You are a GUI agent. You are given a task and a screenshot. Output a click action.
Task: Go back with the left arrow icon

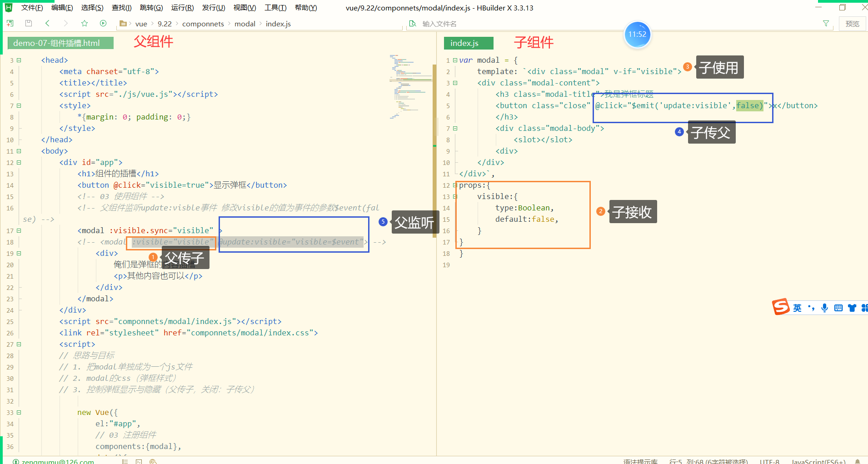[47, 23]
